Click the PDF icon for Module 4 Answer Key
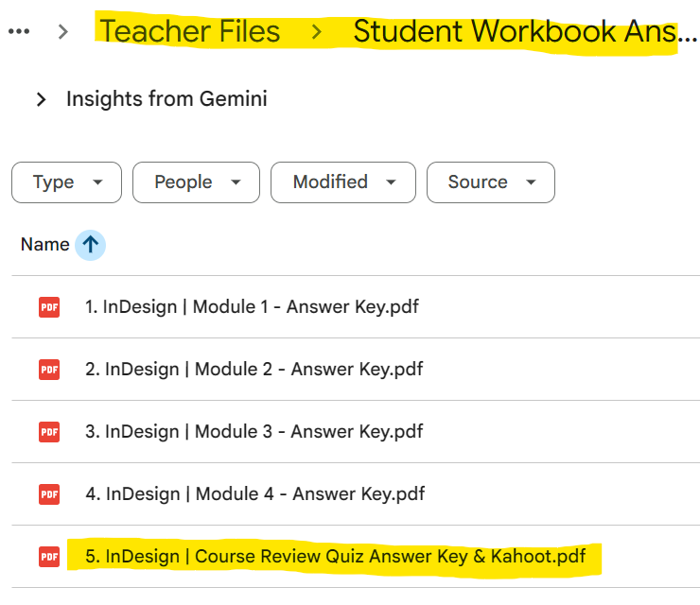This screenshot has width=700, height=605. 49,493
